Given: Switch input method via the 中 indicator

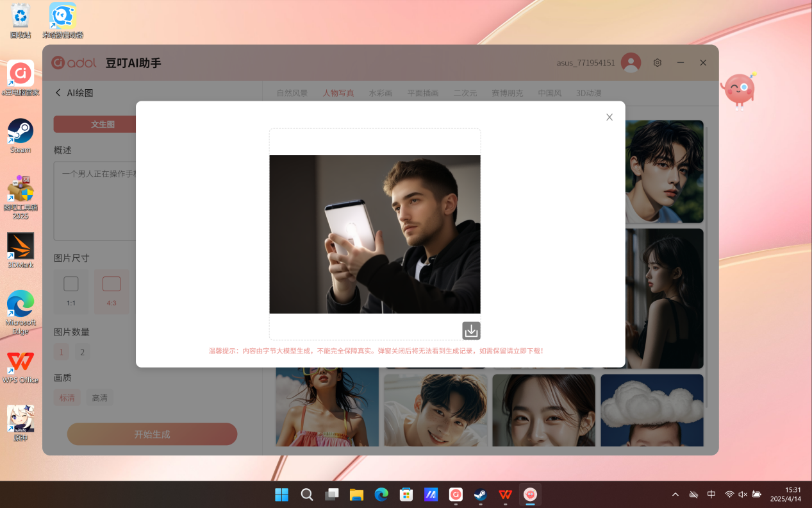Looking at the screenshot, I should tap(711, 495).
